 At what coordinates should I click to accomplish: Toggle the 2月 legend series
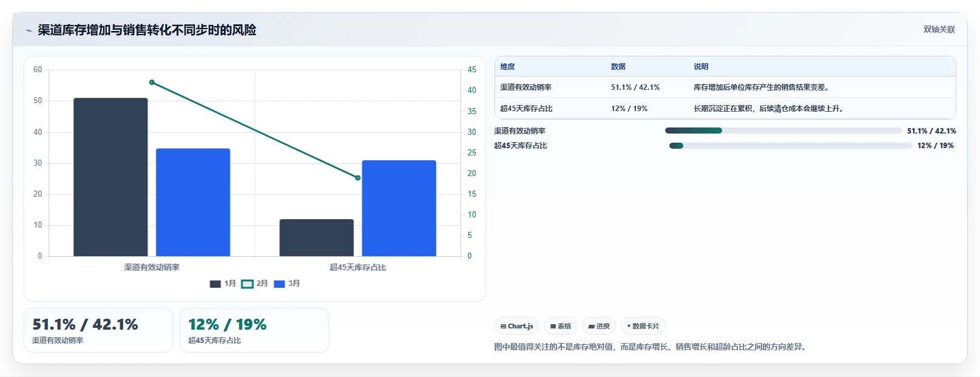click(254, 284)
